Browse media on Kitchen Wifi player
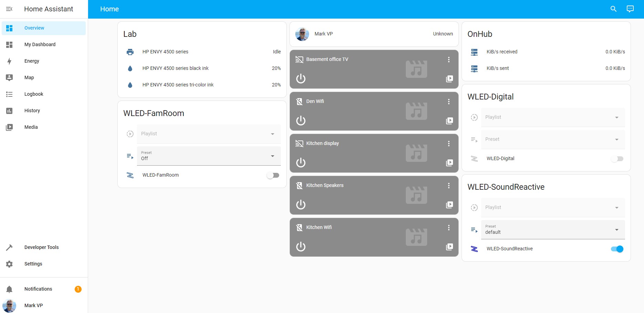644x313 pixels. (449, 247)
